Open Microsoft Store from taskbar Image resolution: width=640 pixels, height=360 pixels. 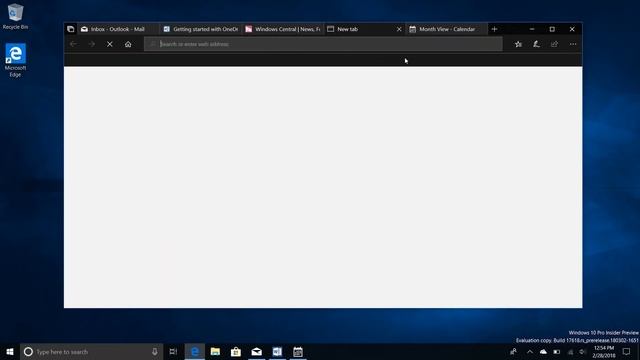(x=236, y=351)
